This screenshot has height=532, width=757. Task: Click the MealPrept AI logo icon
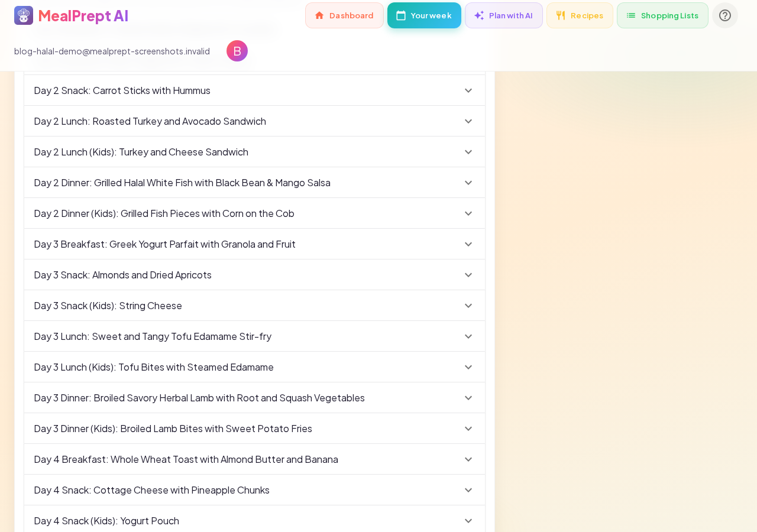tap(24, 15)
